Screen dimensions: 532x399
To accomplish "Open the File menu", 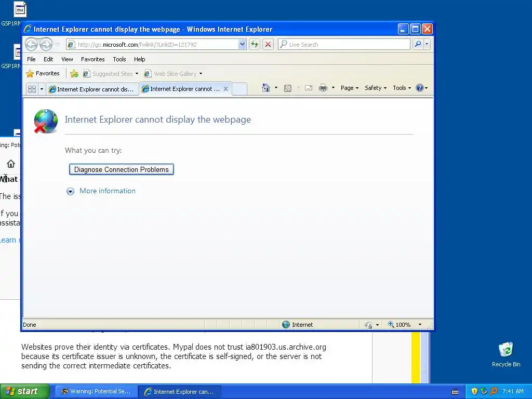I will (31, 59).
